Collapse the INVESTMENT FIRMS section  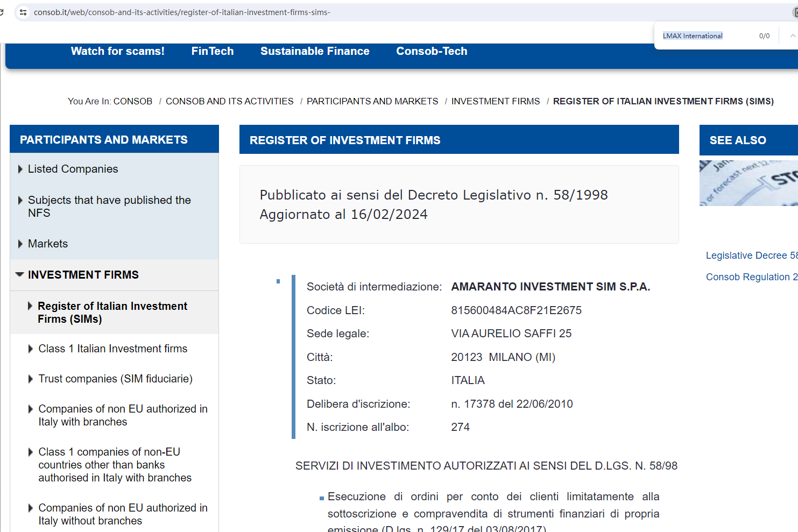[x=20, y=275]
